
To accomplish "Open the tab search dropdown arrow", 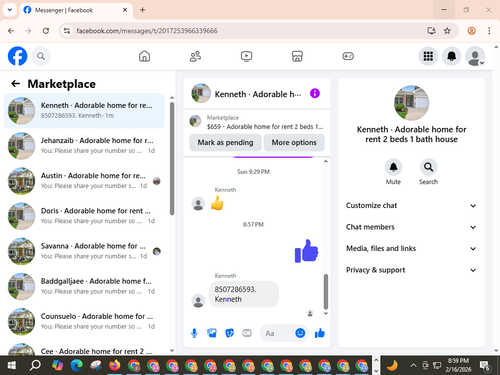I will (10, 10).
